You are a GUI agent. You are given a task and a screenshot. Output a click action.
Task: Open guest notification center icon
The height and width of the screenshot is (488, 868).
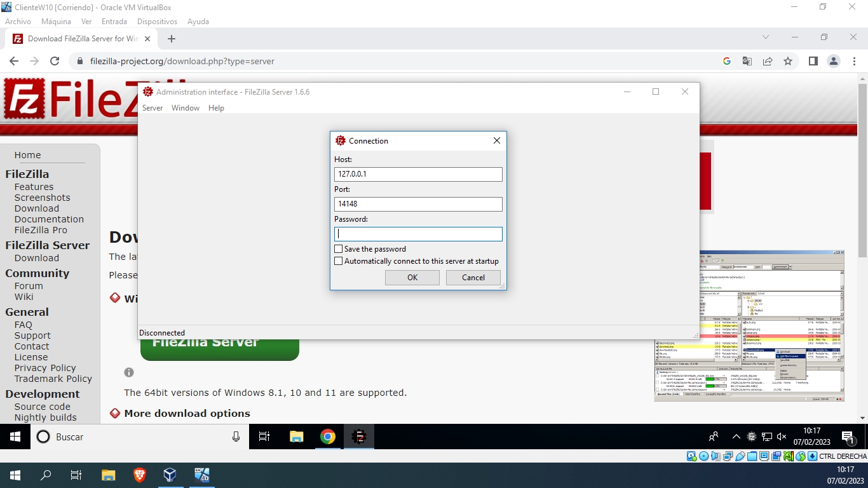click(x=849, y=437)
